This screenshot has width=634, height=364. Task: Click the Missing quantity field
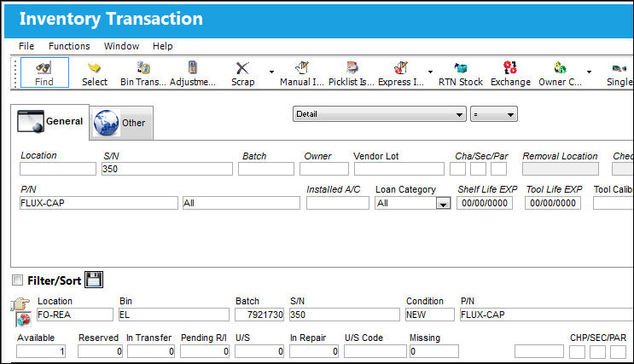tap(433, 351)
